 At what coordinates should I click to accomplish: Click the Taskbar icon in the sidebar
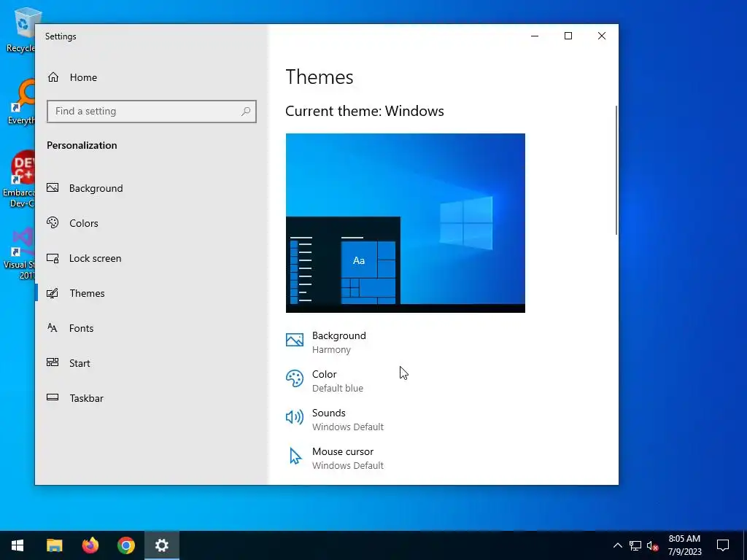tap(53, 397)
